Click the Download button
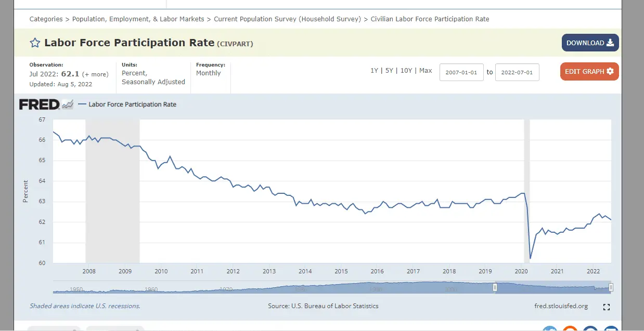Screen dimensions: 644x331 pyautogui.click(x=590, y=43)
